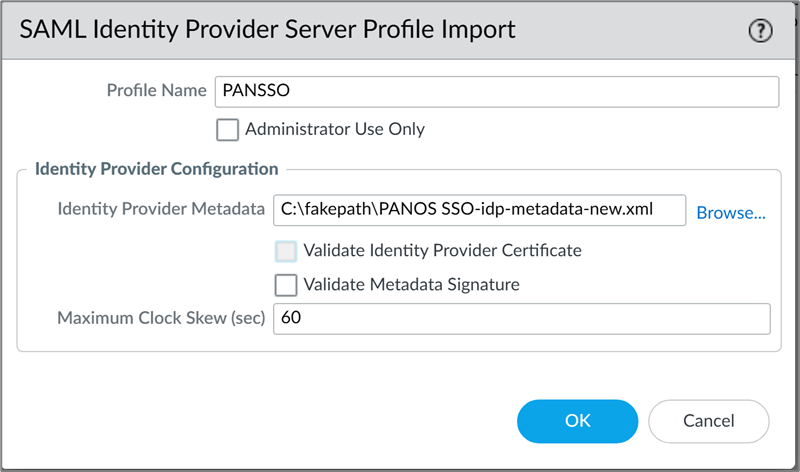Click the 60 value in clock skew field
The width and height of the screenshot is (800, 472).
(x=291, y=319)
